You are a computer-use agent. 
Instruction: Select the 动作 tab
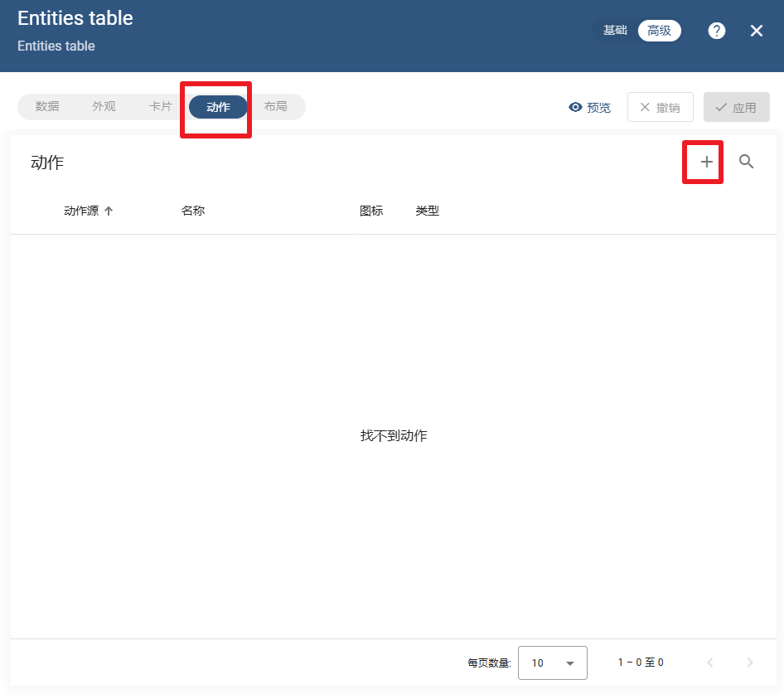point(218,107)
